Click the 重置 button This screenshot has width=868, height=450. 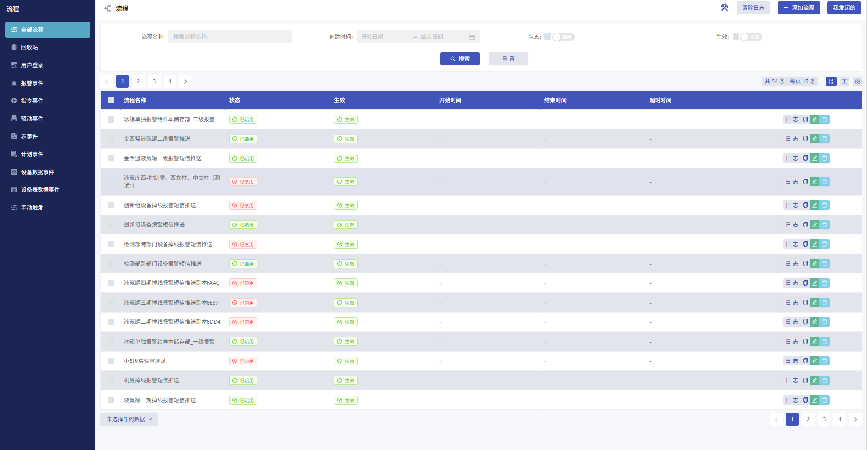[x=508, y=59]
